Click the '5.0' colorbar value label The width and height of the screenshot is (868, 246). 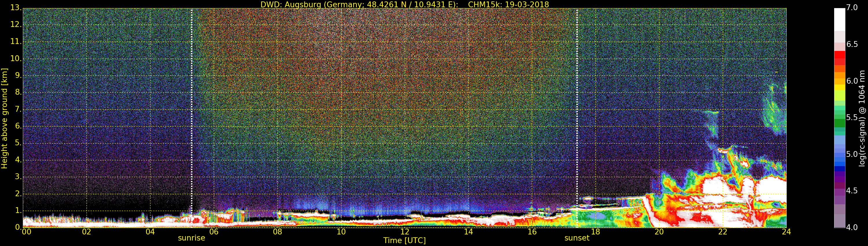click(852, 154)
